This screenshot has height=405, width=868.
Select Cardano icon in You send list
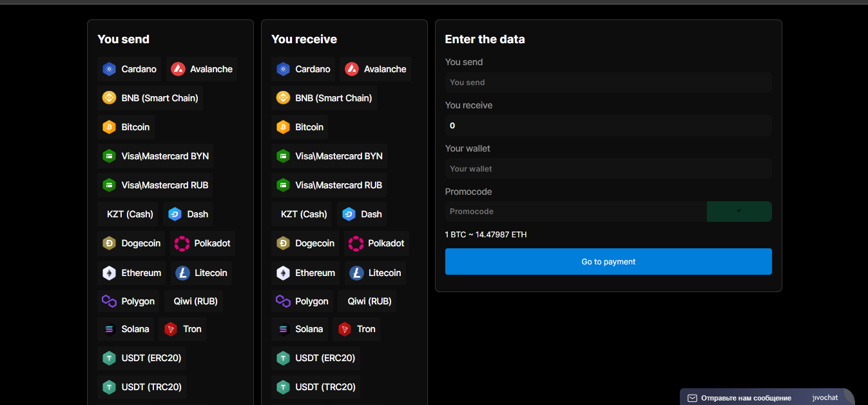(109, 69)
